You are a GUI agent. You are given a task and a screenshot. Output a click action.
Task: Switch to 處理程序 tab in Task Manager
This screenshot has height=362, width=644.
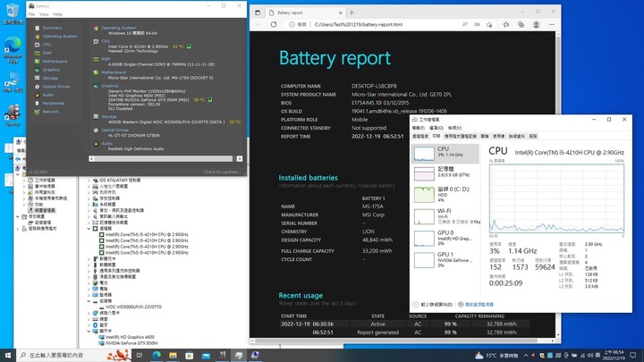(420, 136)
